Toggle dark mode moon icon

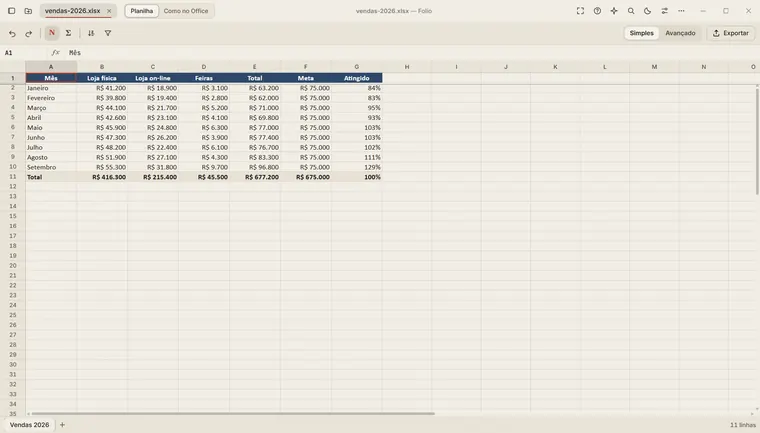648,11
